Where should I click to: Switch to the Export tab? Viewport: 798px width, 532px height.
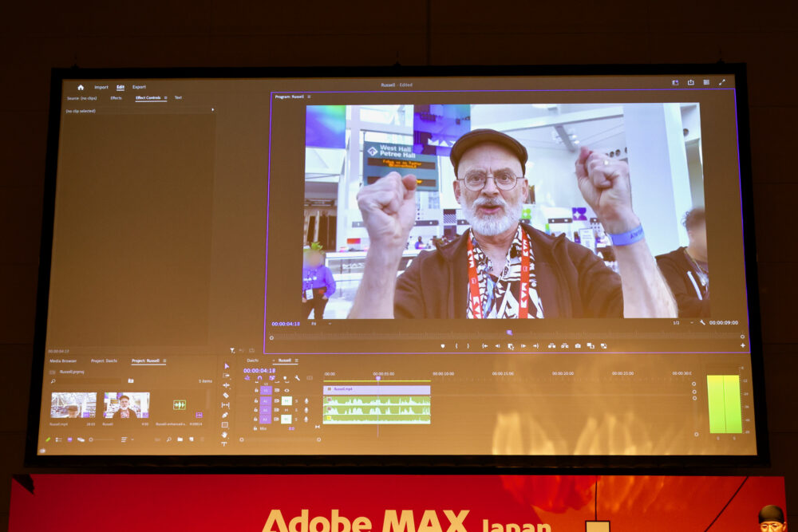[139, 87]
